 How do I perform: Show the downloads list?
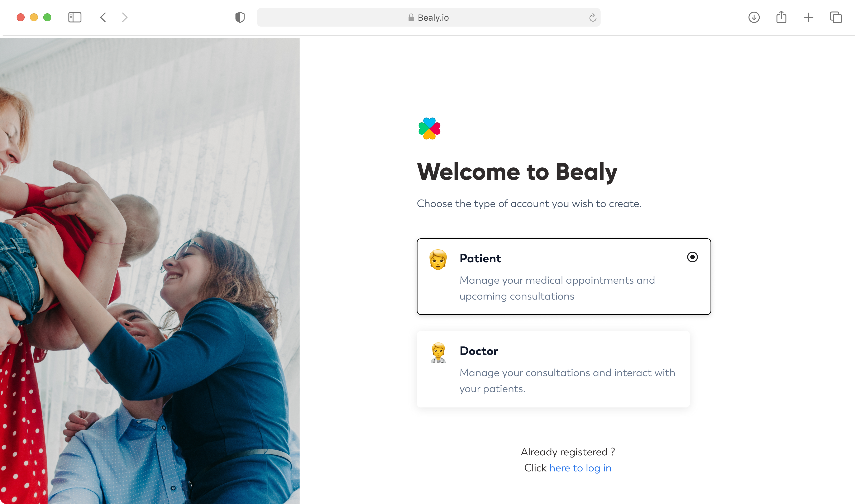coord(754,17)
